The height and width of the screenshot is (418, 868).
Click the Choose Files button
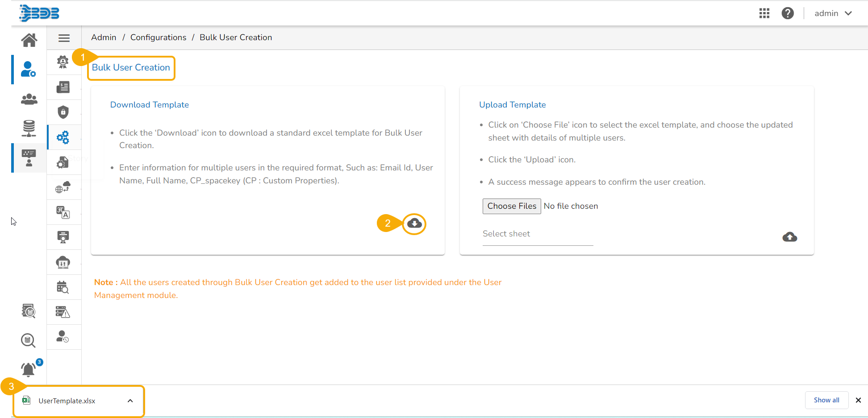coord(511,206)
